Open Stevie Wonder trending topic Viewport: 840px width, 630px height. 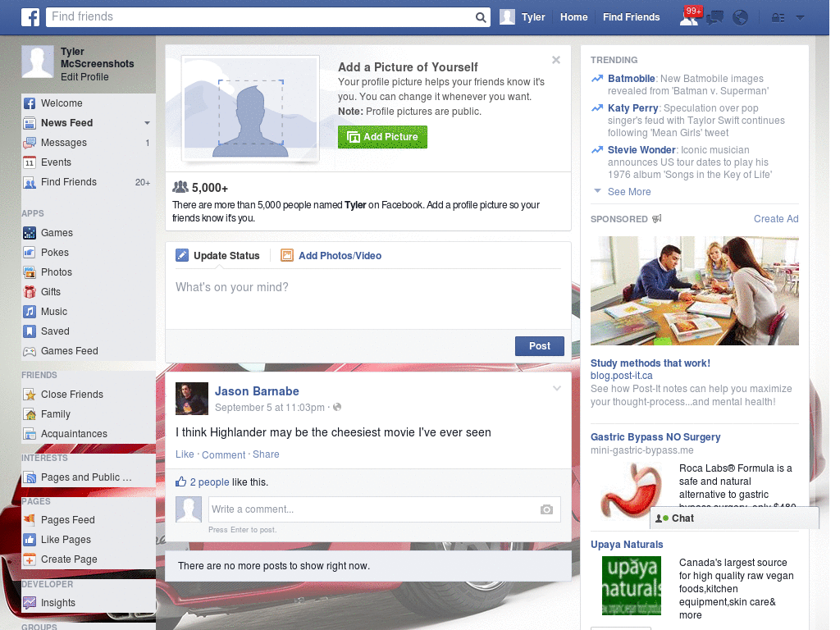pos(641,150)
